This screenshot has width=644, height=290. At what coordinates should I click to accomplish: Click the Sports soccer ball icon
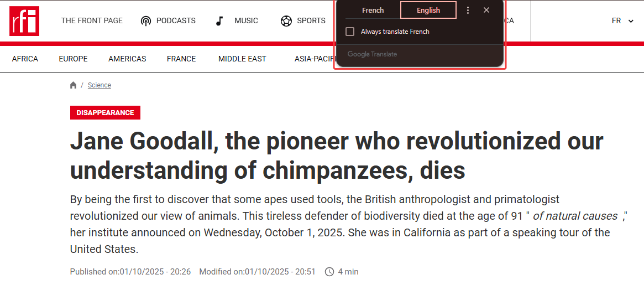click(286, 21)
